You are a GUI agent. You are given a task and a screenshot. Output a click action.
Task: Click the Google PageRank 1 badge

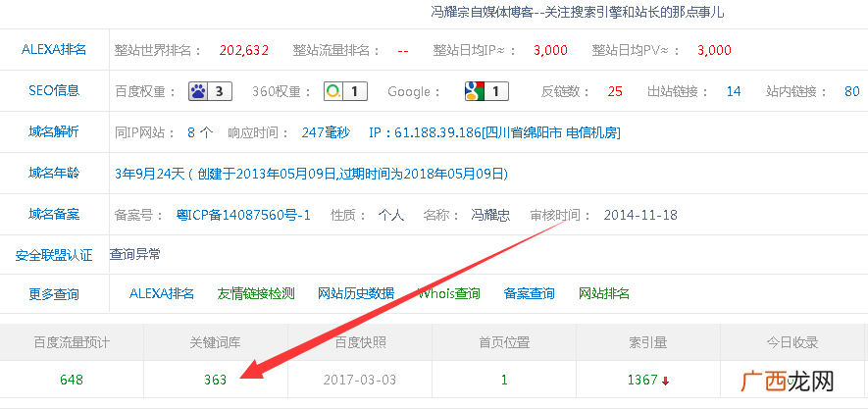(486, 91)
